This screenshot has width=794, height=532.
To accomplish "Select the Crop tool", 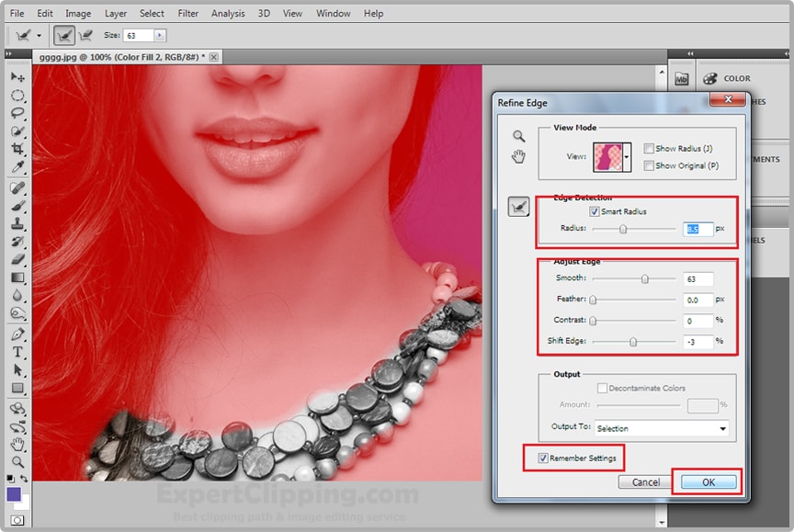I will coord(17,149).
